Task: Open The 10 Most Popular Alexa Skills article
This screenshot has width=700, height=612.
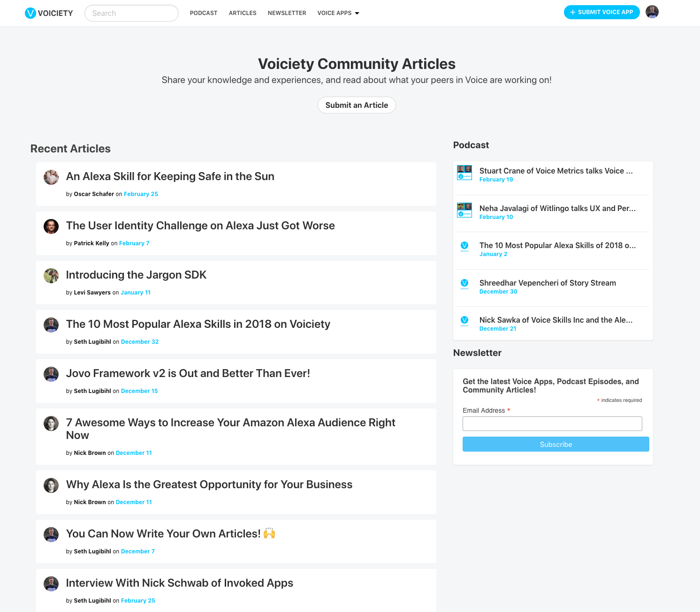Action: tap(198, 324)
